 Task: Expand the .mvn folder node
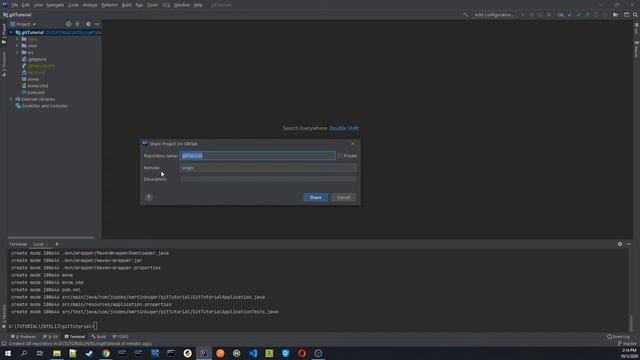[x=18, y=46]
